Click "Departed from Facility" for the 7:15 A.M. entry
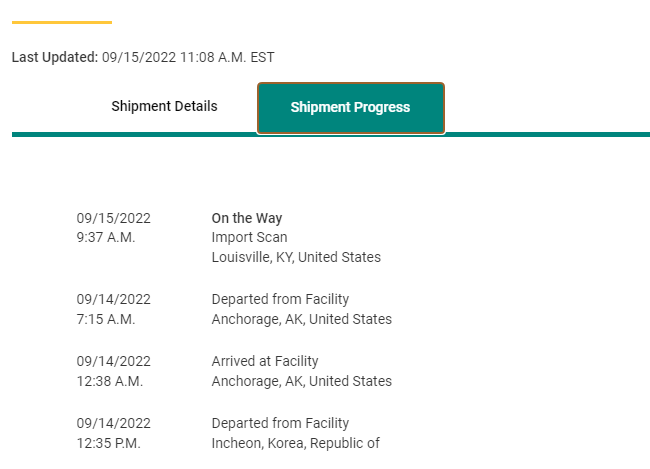This screenshot has height=469, width=650. [x=280, y=299]
